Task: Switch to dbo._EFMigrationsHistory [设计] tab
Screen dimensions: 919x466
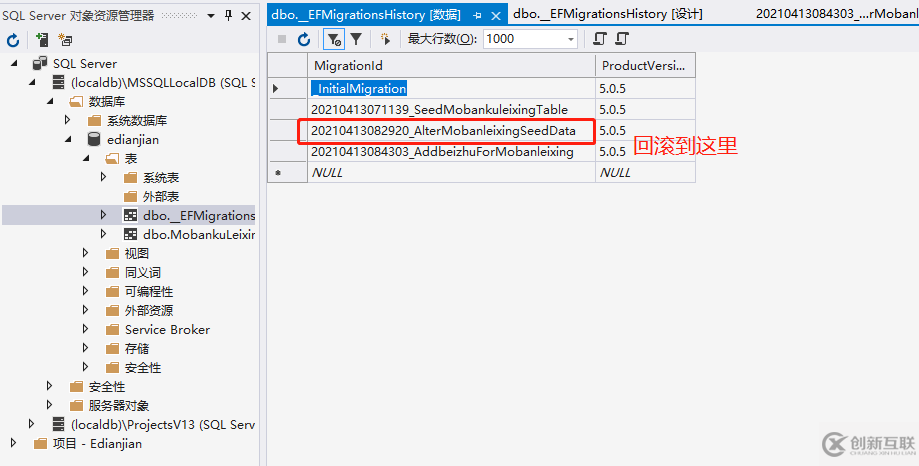Action: tap(607, 13)
